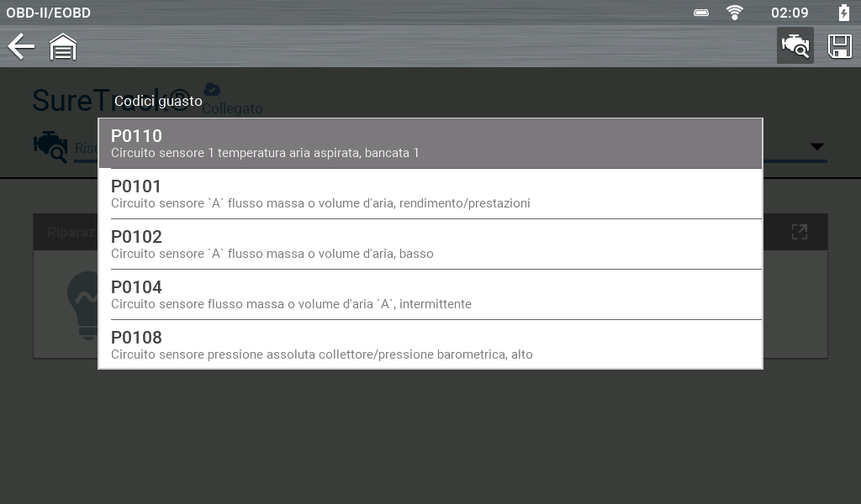Open the home screen icon
This screenshot has width=861, height=504.
63,47
